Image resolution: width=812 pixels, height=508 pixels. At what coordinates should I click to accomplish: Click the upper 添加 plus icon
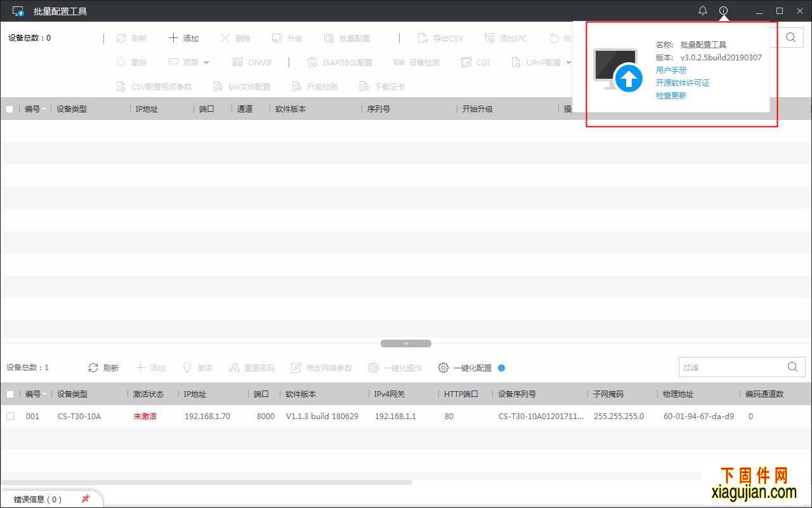point(173,38)
